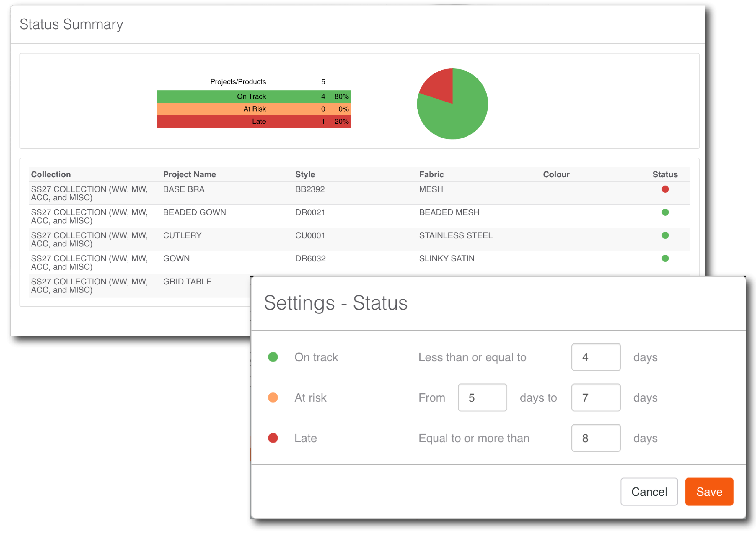Click the red status dot for BASE BRA
The image size is (756, 535).
pos(665,189)
